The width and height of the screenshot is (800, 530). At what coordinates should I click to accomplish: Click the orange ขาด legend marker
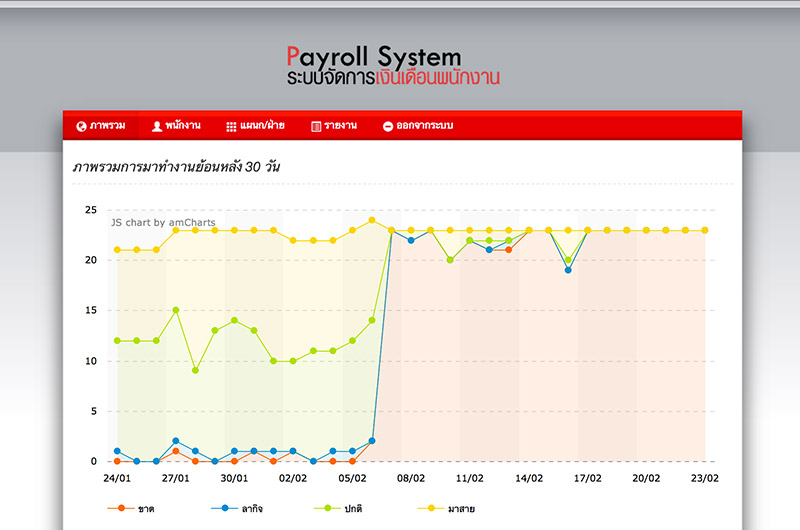[121, 509]
